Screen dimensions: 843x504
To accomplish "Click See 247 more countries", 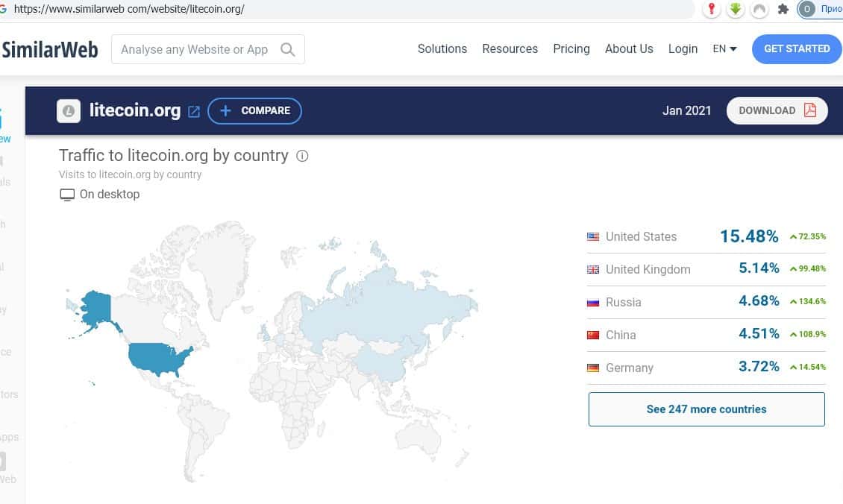I will (x=706, y=409).
